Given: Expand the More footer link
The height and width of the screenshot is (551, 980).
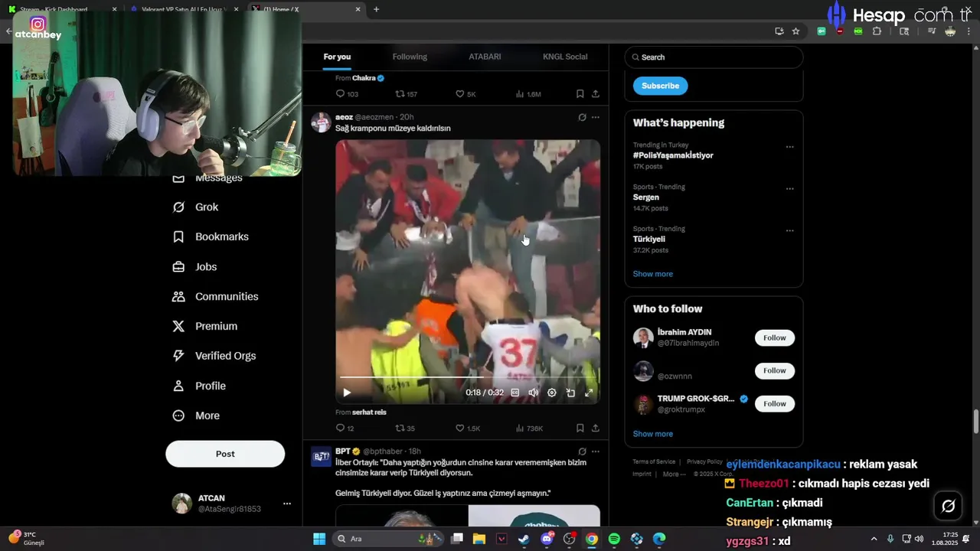Looking at the screenshot, I should click(674, 474).
